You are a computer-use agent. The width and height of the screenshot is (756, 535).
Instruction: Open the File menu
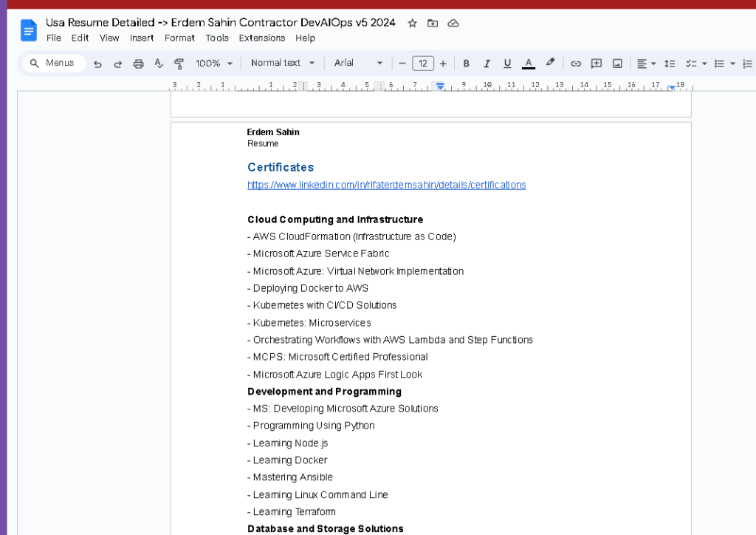point(53,38)
